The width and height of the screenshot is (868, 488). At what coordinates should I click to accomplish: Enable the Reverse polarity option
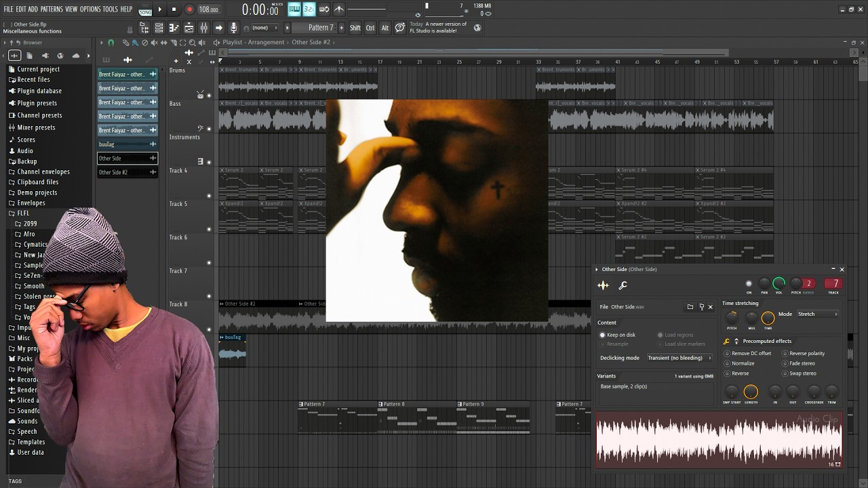803,353
